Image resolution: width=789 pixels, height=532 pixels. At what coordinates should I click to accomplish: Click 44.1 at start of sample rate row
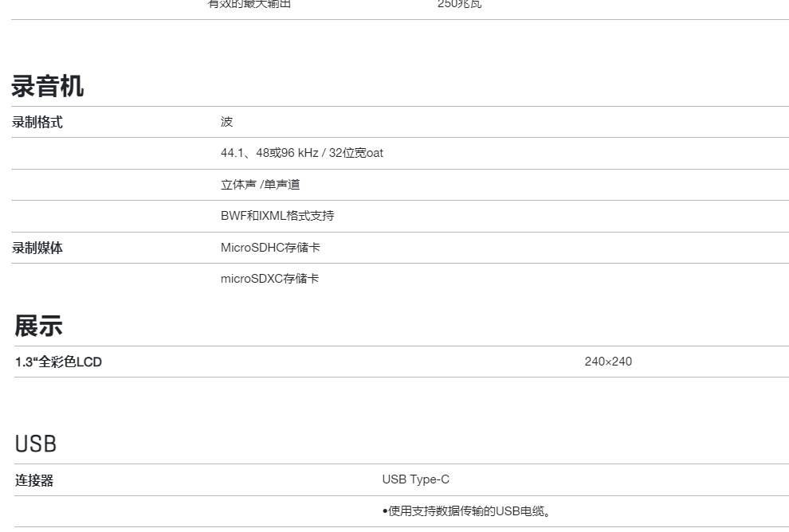[x=233, y=153]
